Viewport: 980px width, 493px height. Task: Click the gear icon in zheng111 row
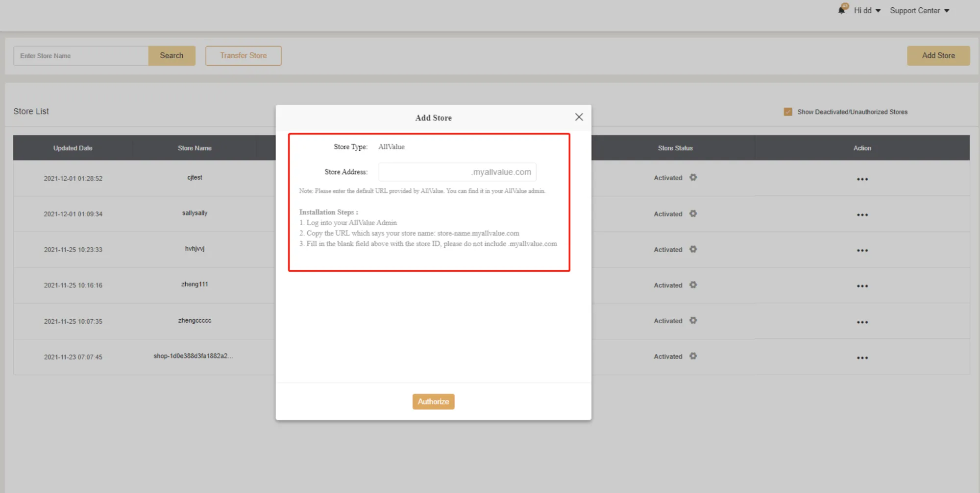(x=693, y=285)
